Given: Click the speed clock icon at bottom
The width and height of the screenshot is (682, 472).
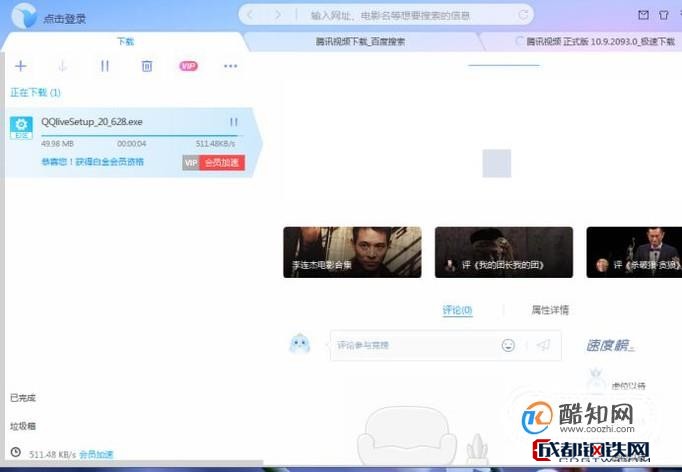Looking at the screenshot, I should (16, 452).
